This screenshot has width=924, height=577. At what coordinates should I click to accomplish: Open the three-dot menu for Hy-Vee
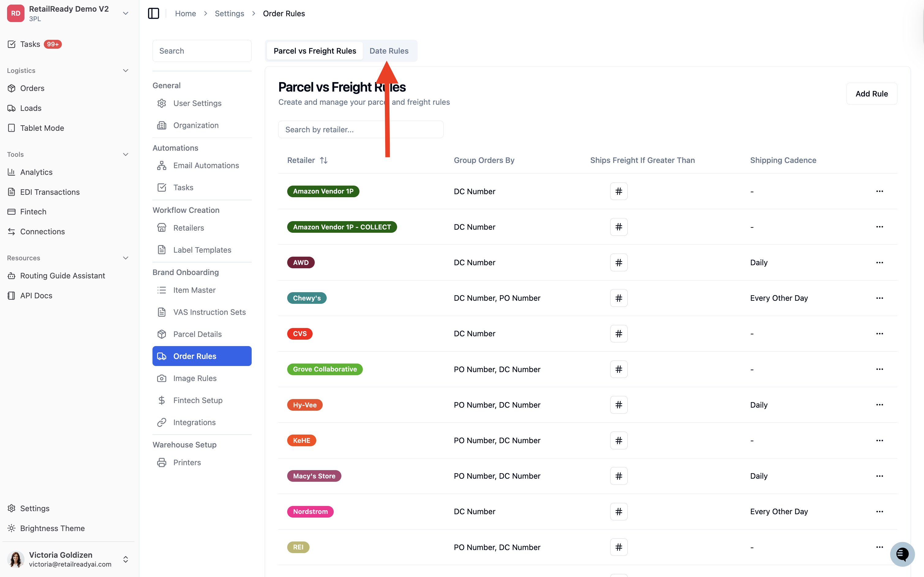pos(879,405)
